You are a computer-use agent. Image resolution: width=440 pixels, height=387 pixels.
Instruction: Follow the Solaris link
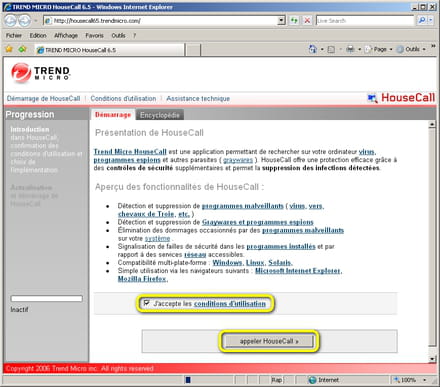(280, 263)
